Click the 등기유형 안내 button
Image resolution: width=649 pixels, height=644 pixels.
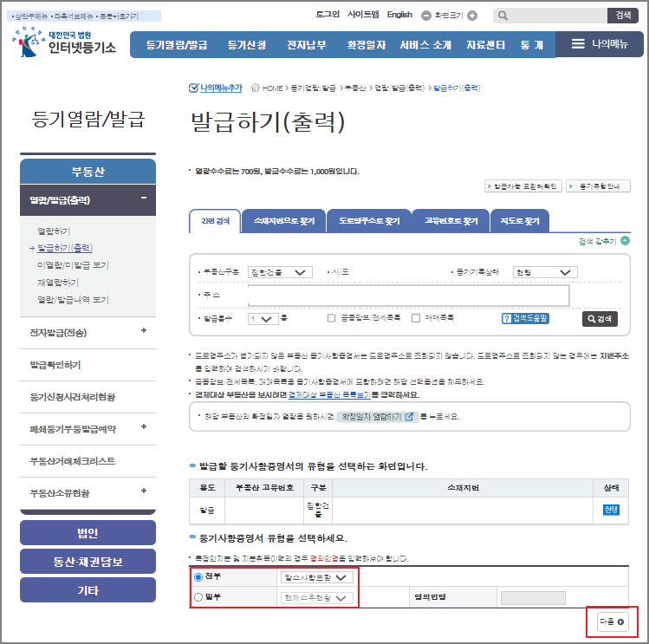coord(599,186)
